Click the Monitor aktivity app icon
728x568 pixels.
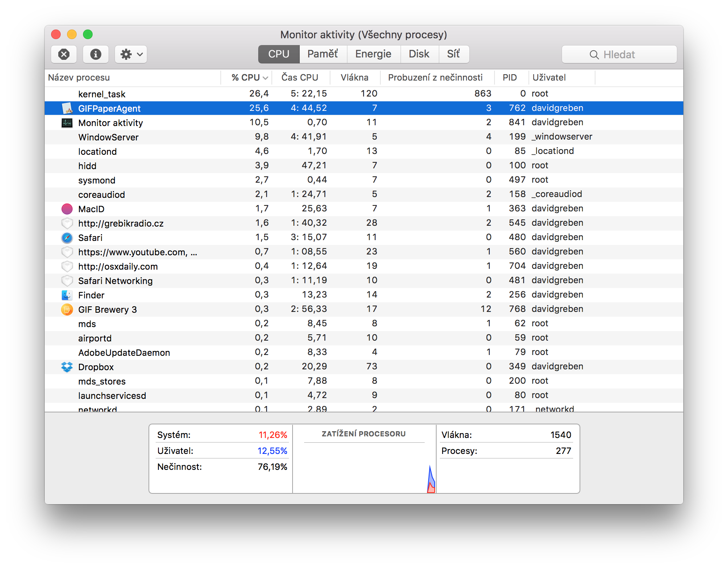[x=67, y=122]
